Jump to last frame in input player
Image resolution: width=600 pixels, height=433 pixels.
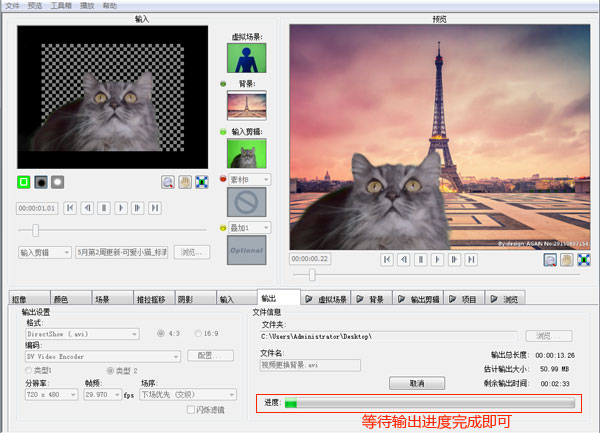[155, 208]
